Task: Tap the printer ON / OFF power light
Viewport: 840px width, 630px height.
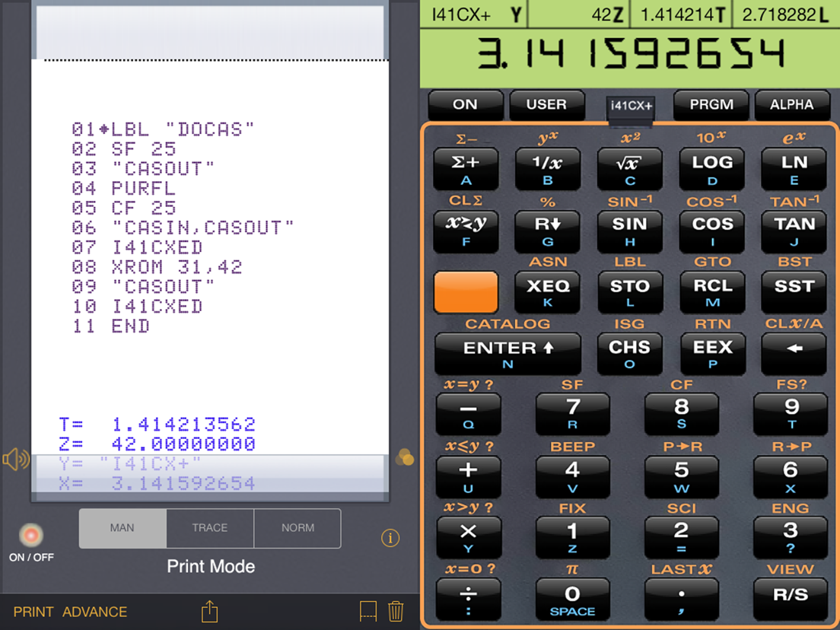Action: point(31,535)
